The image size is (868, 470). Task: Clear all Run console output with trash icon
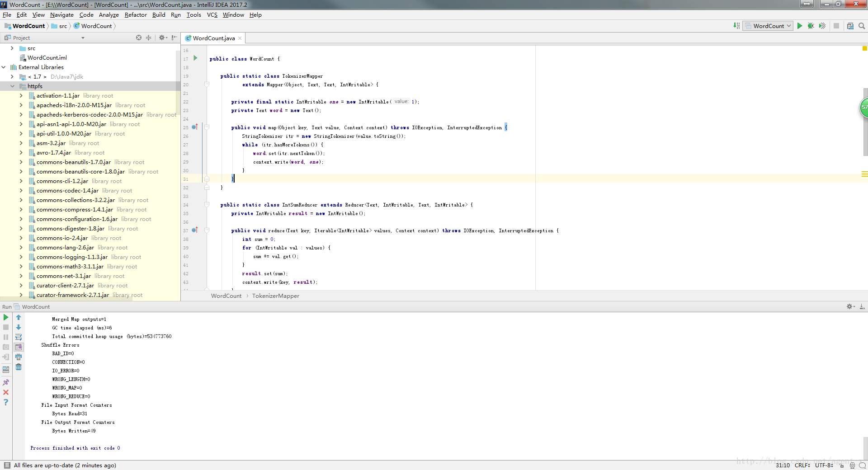[x=19, y=367]
